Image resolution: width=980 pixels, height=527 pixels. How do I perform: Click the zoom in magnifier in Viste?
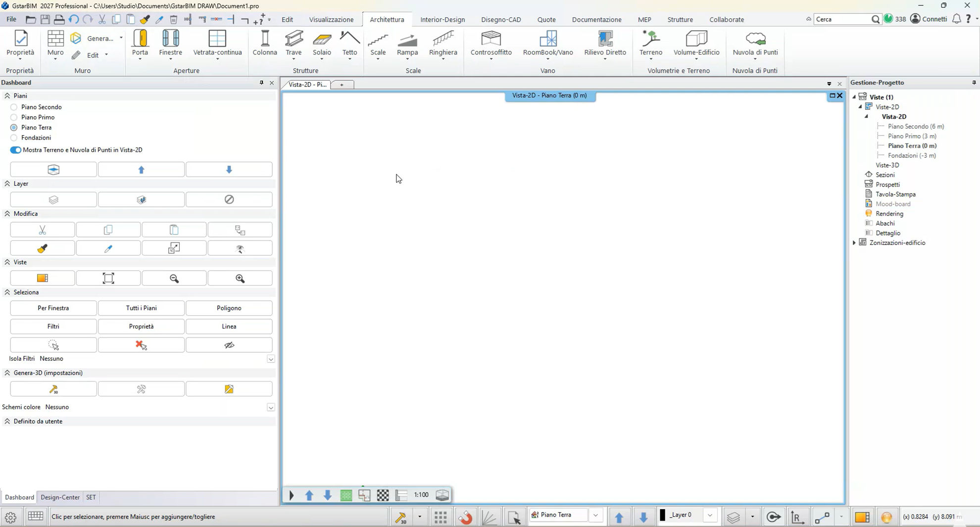240,279
